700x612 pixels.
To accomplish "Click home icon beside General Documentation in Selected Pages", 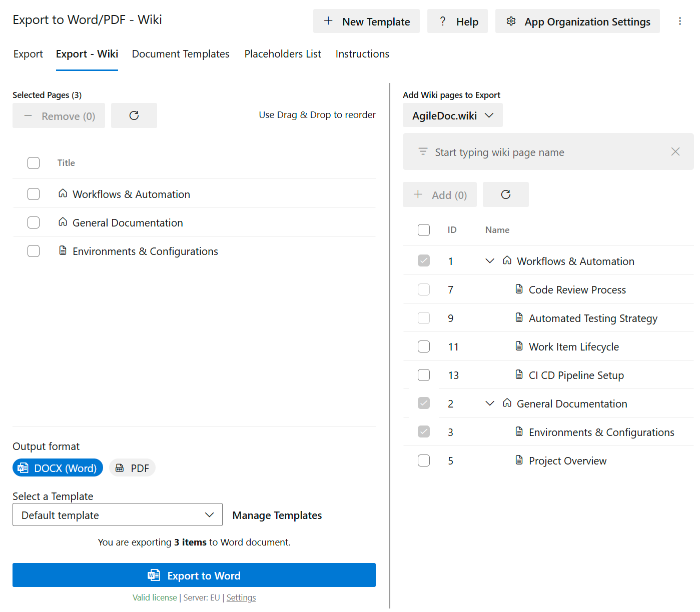I will click(63, 222).
